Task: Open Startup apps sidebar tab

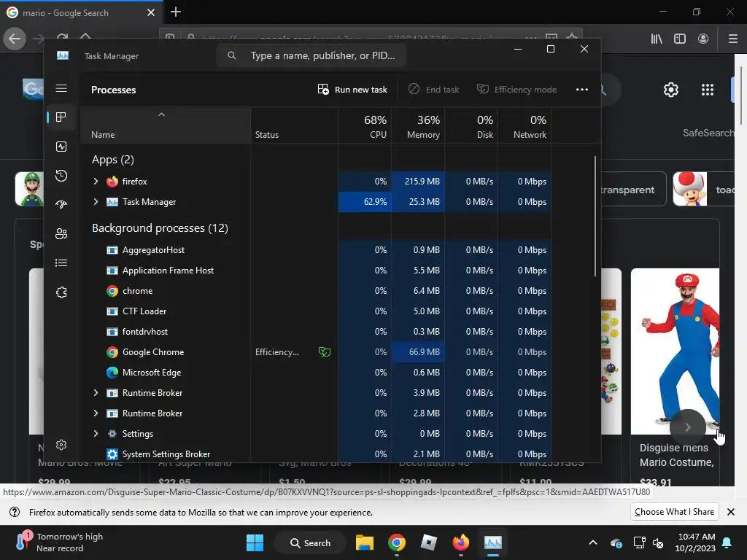Action: 61,205
